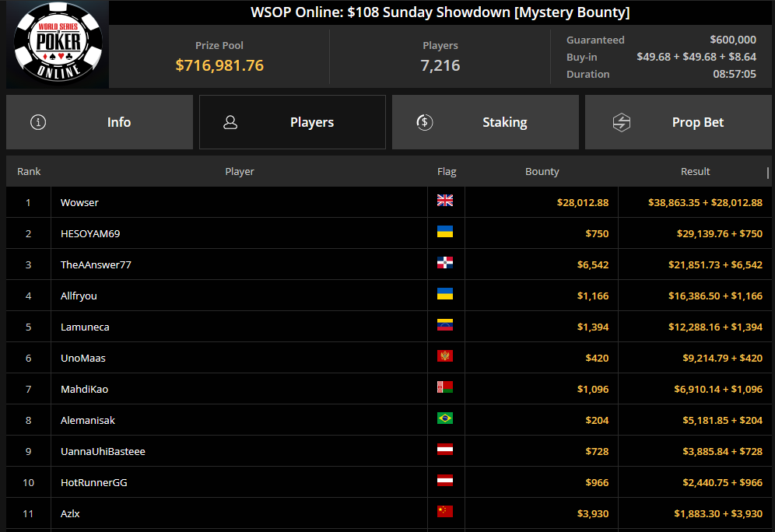Viewport: 775px width, 532px height.
Task: Select player name MahdiKao
Action: coord(85,389)
